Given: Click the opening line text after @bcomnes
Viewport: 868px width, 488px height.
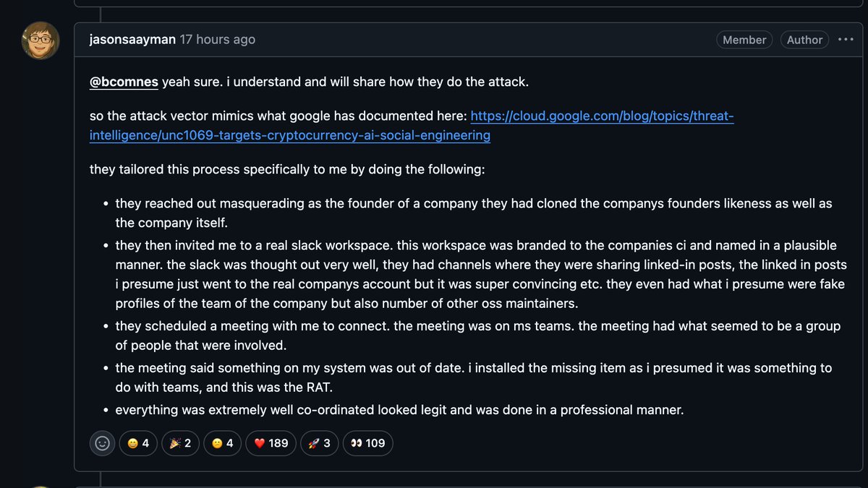Looking at the screenshot, I should tap(345, 82).
